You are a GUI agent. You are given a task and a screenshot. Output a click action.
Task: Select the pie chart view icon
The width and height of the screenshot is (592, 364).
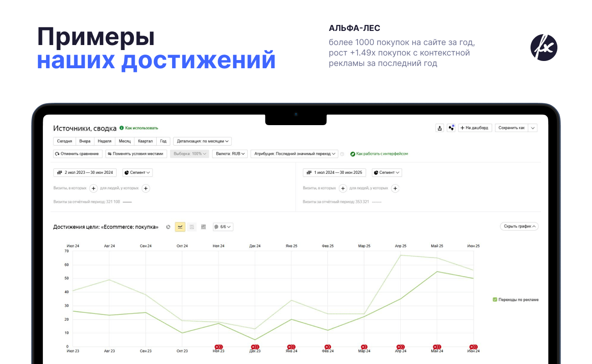[168, 227]
